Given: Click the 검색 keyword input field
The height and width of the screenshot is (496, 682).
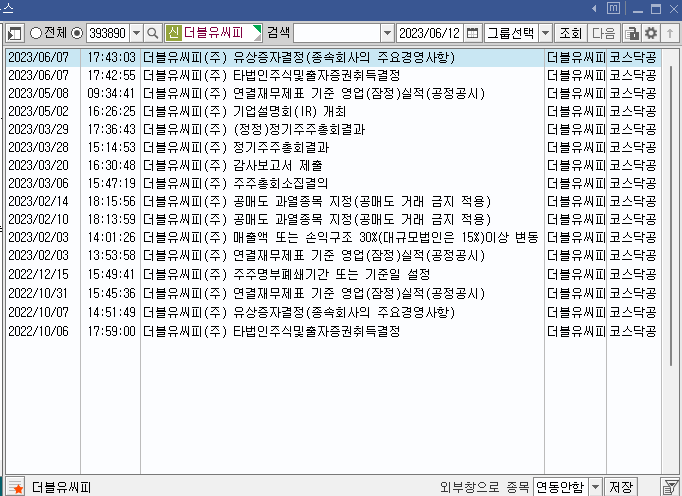Looking at the screenshot, I should 337,33.
